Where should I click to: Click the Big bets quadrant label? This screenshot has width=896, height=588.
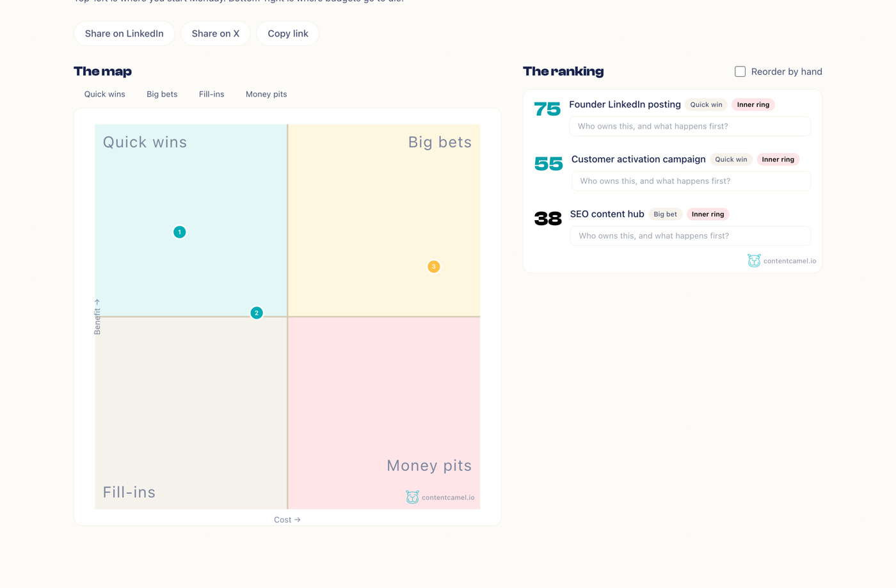pyautogui.click(x=440, y=142)
